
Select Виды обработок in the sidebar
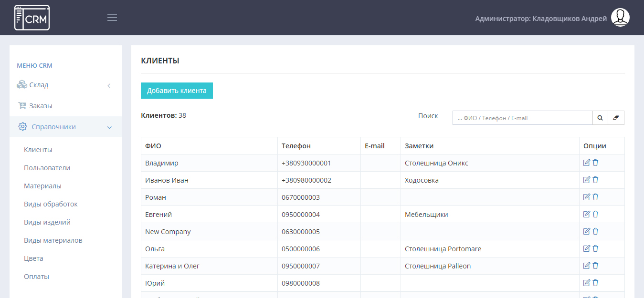(x=51, y=204)
